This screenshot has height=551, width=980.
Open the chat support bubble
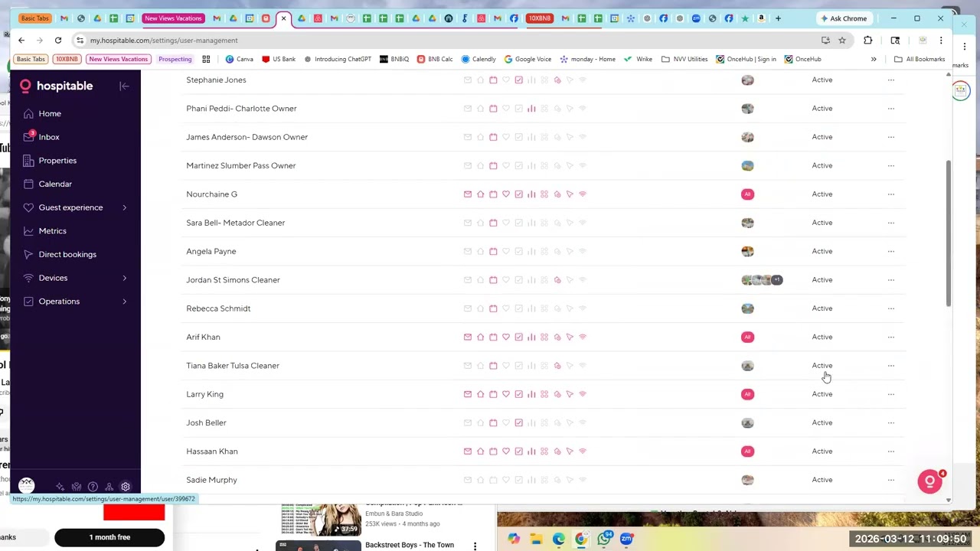click(929, 481)
